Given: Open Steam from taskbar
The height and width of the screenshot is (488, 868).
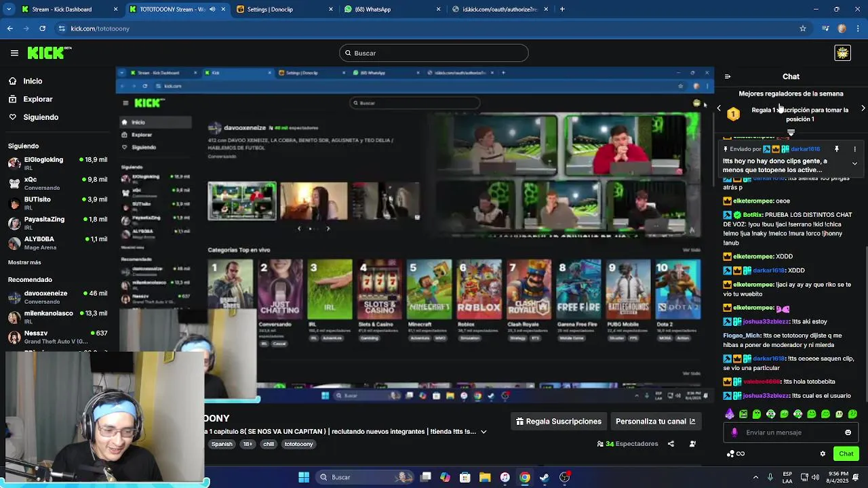Looking at the screenshot, I should (x=545, y=477).
